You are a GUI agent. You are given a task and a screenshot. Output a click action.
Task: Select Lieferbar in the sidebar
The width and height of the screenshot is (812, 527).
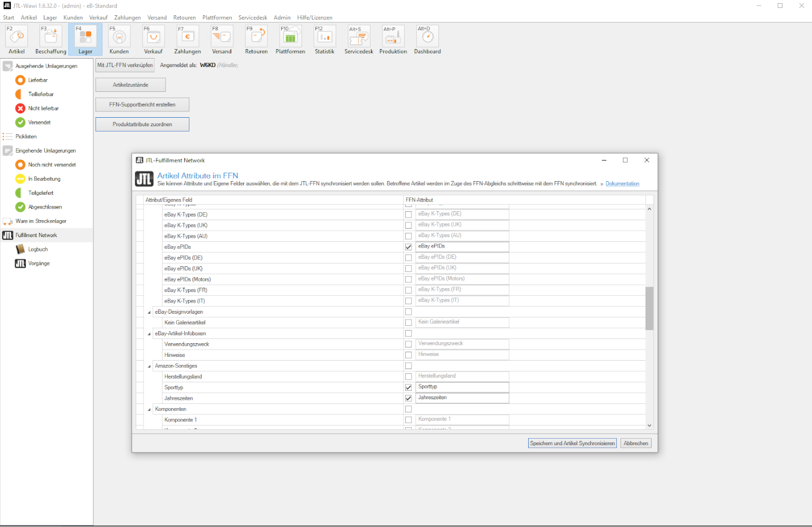click(38, 80)
